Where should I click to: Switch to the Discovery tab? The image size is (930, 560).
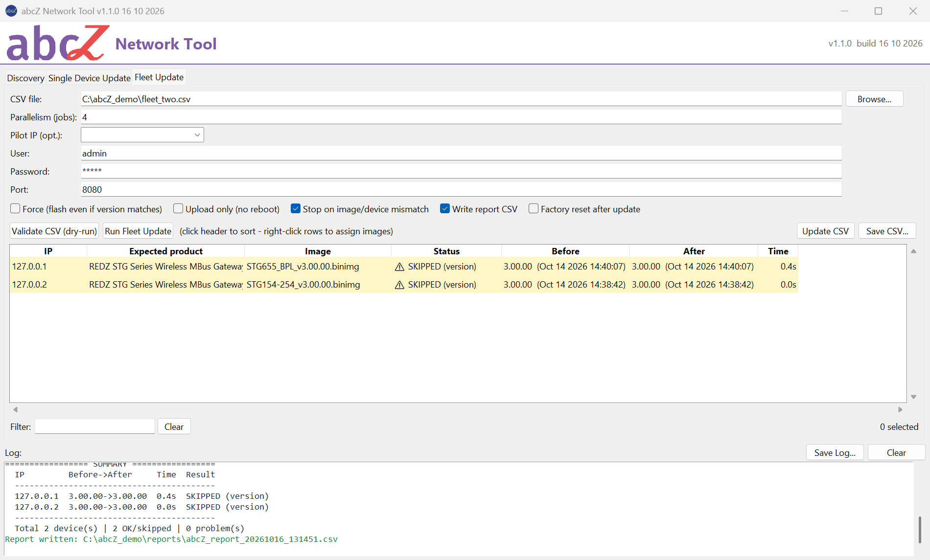[x=25, y=78]
